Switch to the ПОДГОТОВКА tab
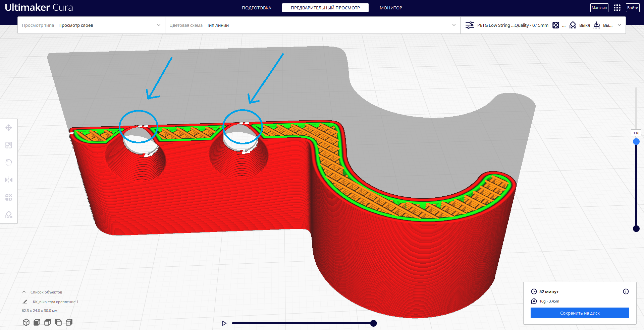Image resolution: width=644 pixels, height=330 pixels. tap(257, 8)
